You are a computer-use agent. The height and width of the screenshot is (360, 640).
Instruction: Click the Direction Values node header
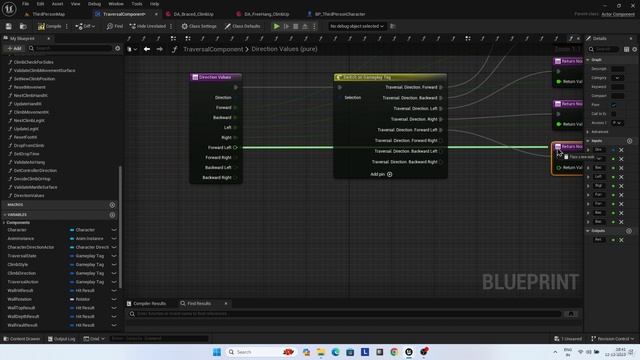216,77
